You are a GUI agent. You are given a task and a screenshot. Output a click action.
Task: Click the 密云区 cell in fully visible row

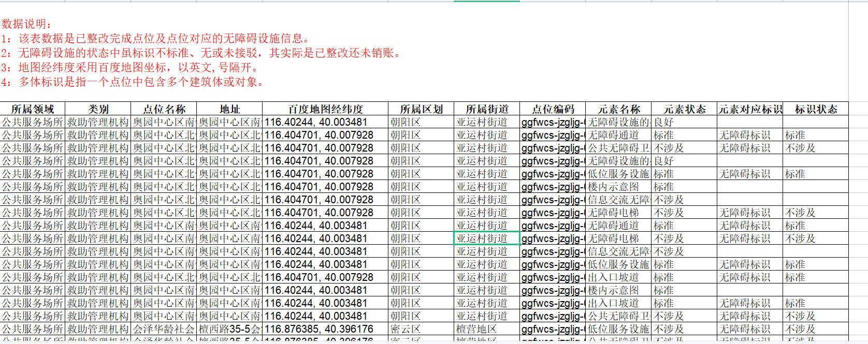(421, 329)
